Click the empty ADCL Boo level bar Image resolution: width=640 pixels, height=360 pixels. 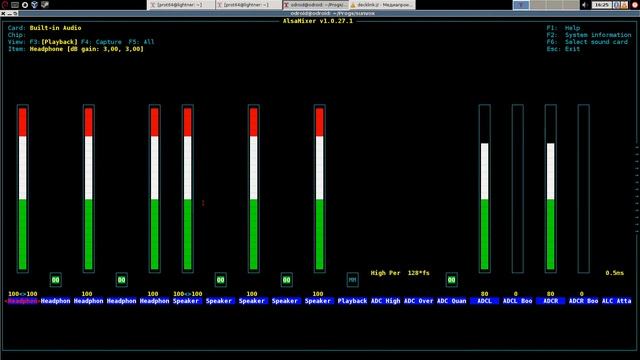click(518, 189)
